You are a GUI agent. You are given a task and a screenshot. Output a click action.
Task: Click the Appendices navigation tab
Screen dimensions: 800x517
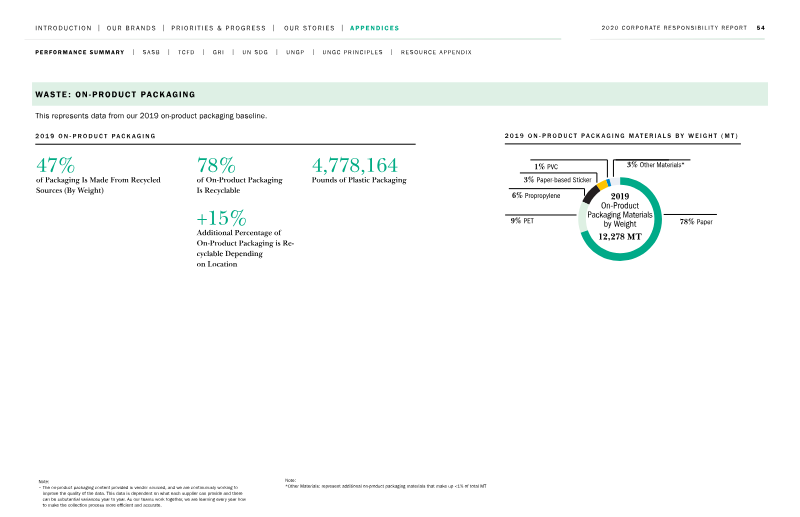pos(374,28)
